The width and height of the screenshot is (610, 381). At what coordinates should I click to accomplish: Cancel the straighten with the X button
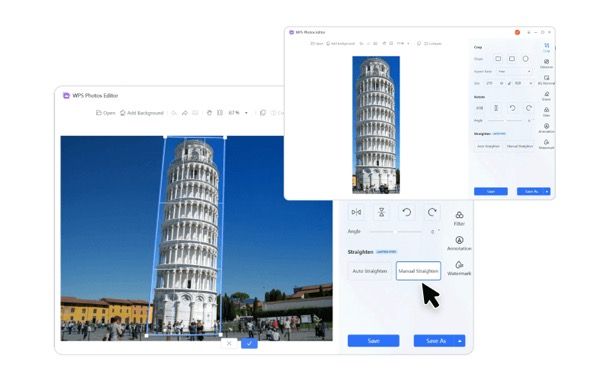tap(229, 343)
